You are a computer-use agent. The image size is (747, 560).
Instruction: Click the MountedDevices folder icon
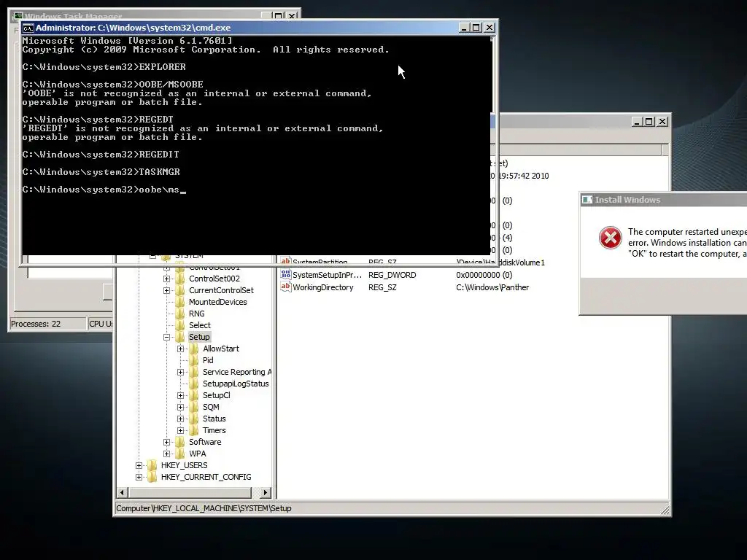pyautogui.click(x=180, y=302)
